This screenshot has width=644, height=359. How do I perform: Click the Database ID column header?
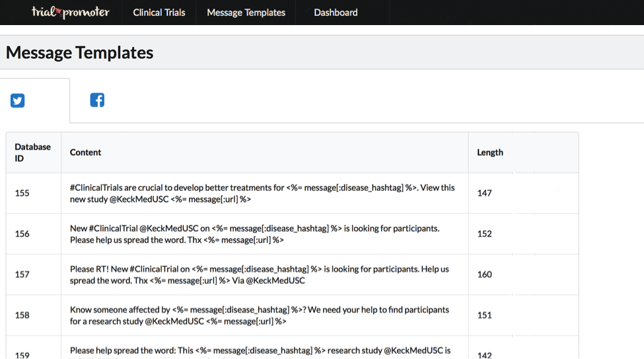[33, 152]
